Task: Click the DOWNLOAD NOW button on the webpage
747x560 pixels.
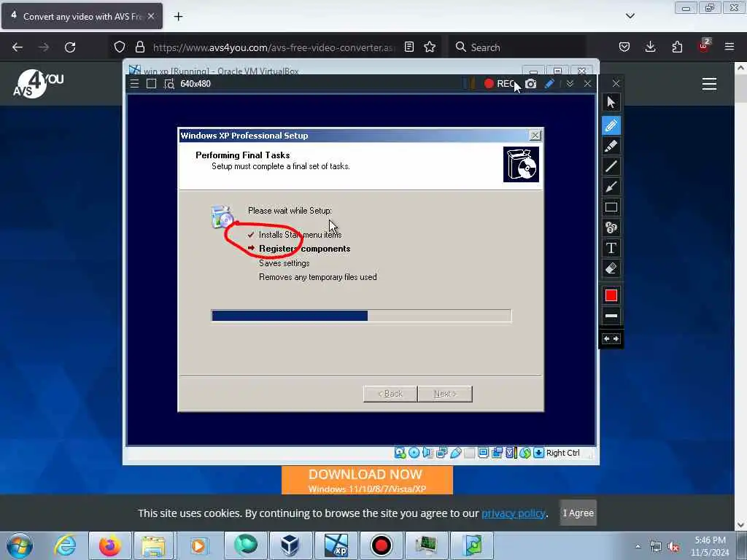Action: coord(367,480)
